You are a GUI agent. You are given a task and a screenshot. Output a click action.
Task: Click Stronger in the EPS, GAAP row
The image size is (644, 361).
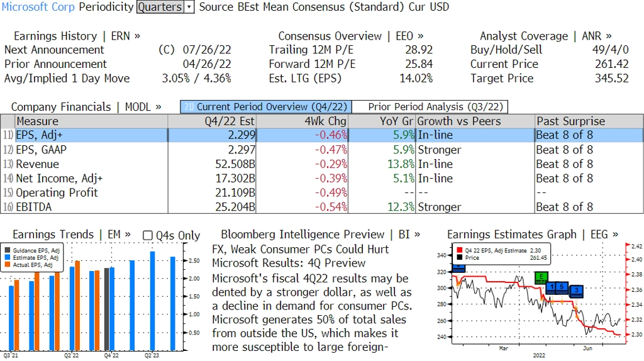tap(440, 150)
